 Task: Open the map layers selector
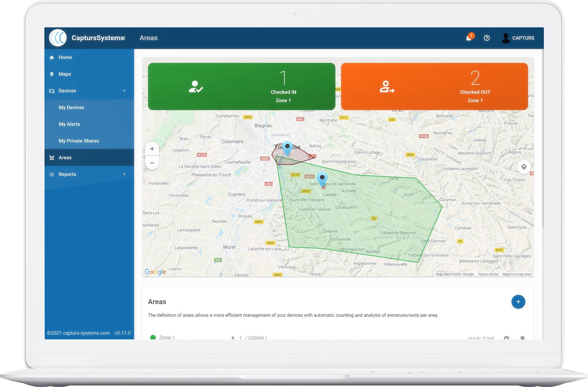(524, 167)
